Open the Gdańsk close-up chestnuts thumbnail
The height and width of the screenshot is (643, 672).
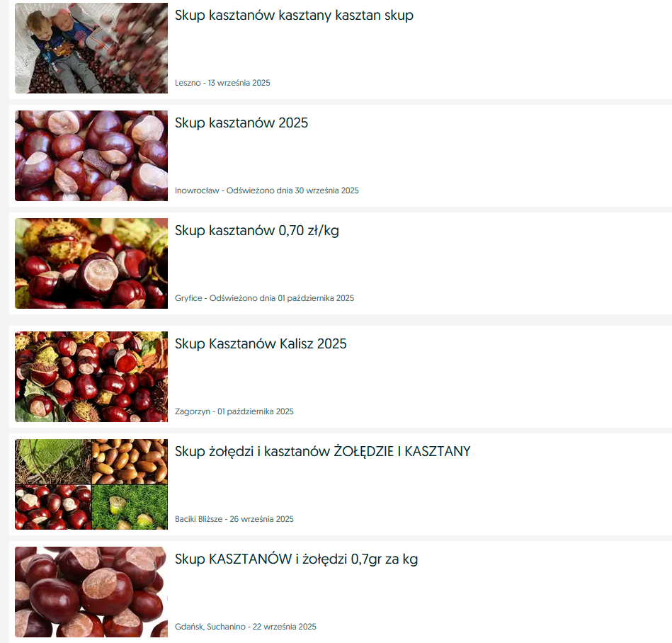click(x=91, y=591)
